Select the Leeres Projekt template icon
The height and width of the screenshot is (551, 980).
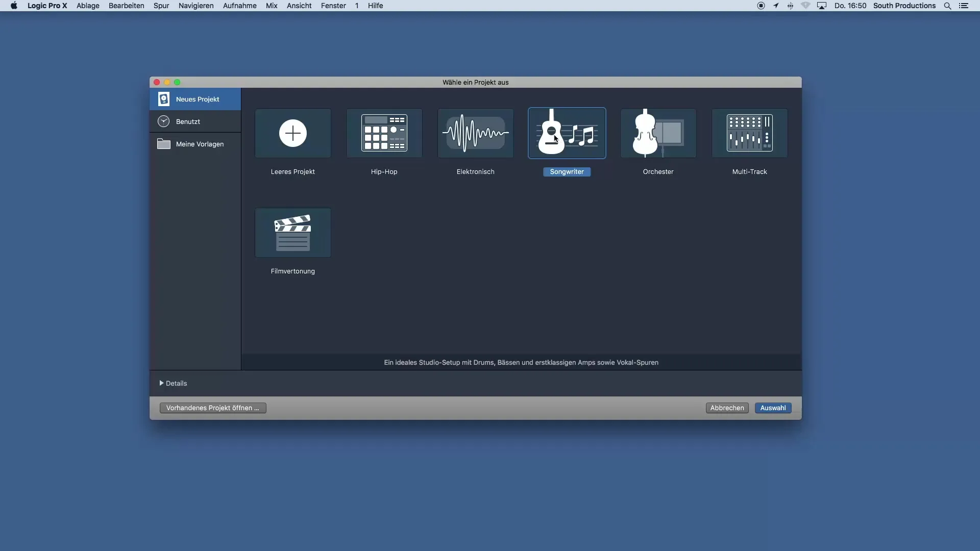[293, 133]
